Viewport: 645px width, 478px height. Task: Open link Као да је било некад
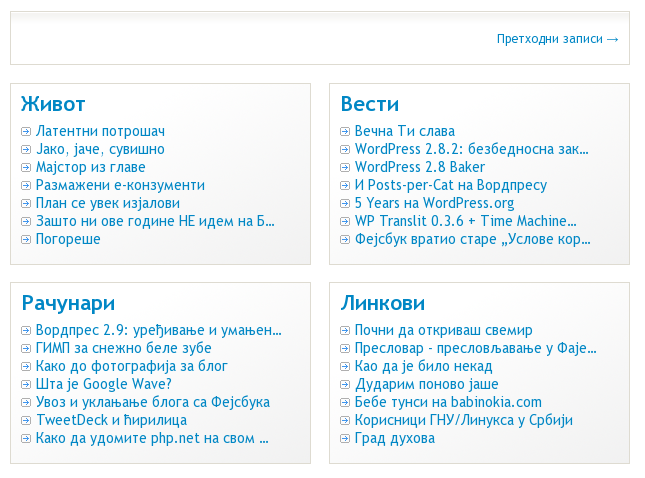pos(423,367)
